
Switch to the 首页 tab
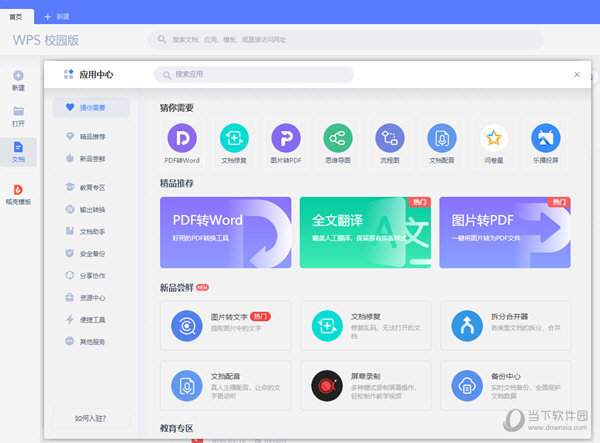pyautogui.click(x=16, y=17)
